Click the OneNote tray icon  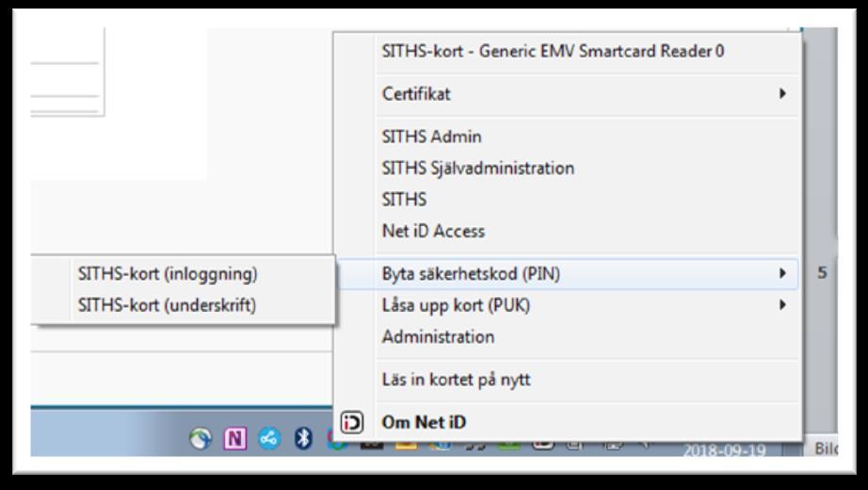[x=234, y=439]
